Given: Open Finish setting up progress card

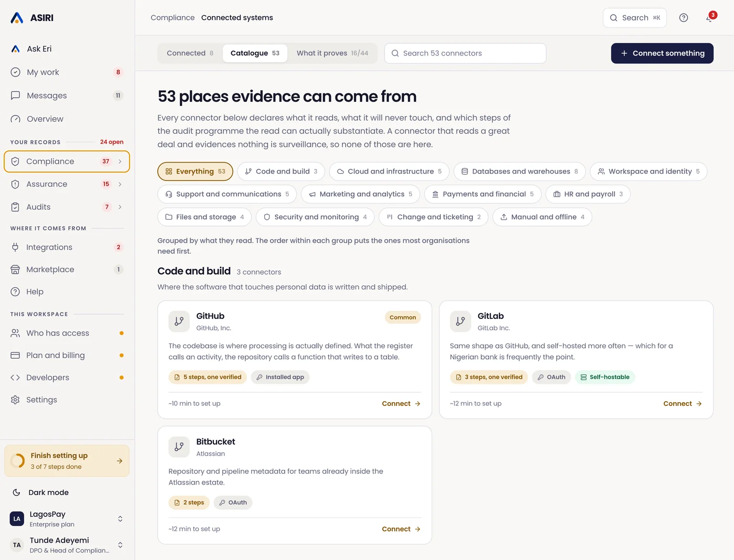Looking at the screenshot, I should point(67,461).
